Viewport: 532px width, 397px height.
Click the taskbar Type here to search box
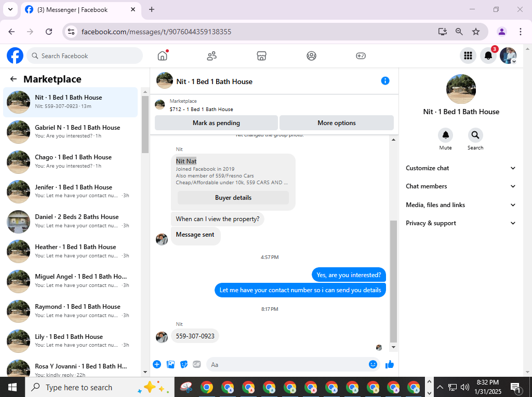pos(100,387)
